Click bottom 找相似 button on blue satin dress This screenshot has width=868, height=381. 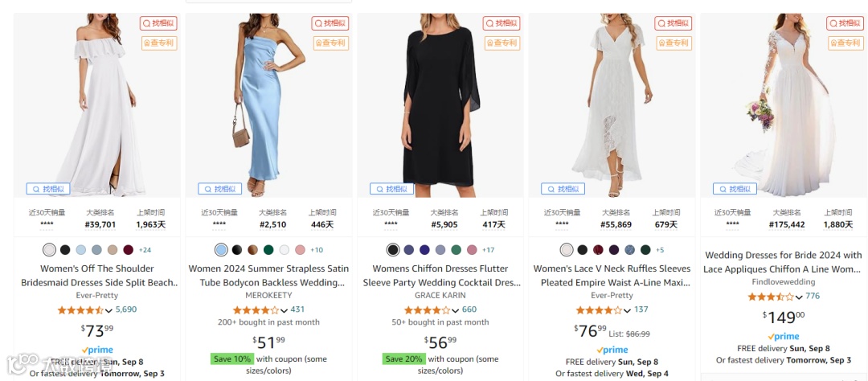220,189
